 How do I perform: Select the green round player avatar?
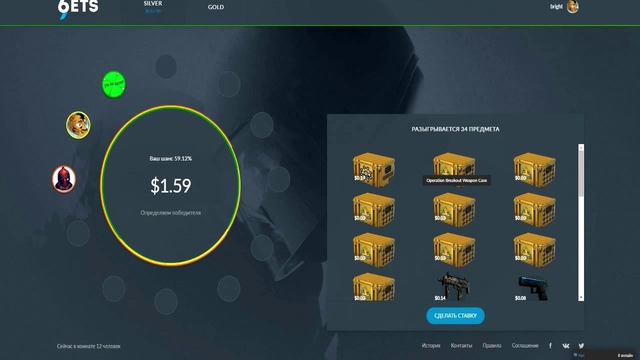pos(113,84)
